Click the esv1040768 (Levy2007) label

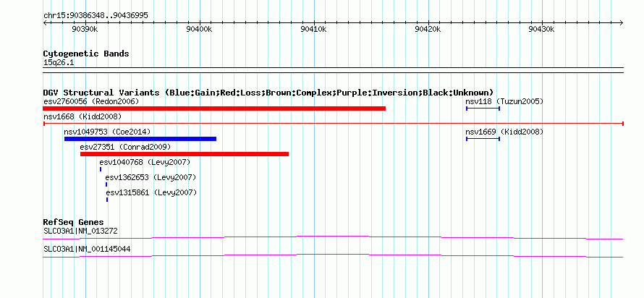pos(145,162)
